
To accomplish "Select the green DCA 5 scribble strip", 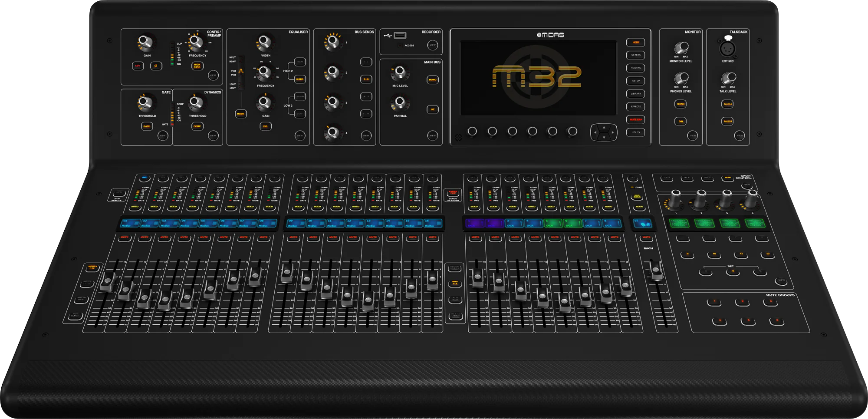I will tap(552, 223).
